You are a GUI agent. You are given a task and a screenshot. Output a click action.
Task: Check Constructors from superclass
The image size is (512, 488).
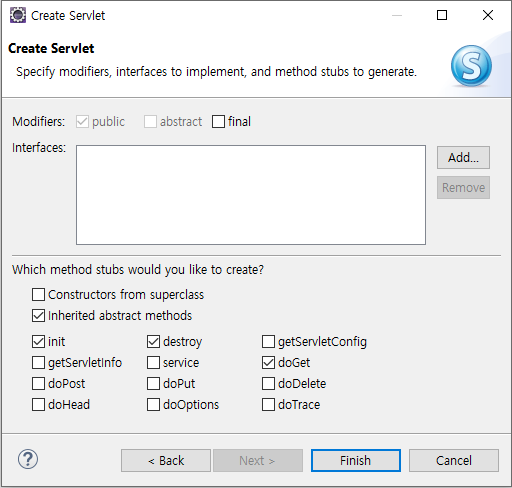point(38,295)
